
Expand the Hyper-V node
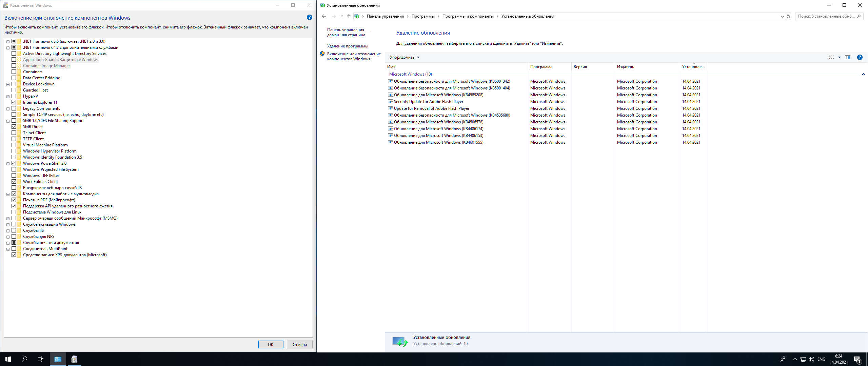point(8,97)
